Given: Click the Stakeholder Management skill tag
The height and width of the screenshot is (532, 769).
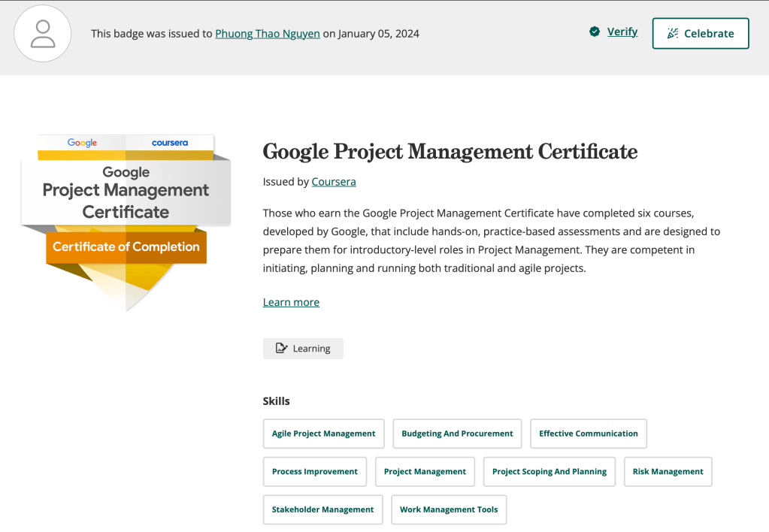Looking at the screenshot, I should pyautogui.click(x=322, y=509).
